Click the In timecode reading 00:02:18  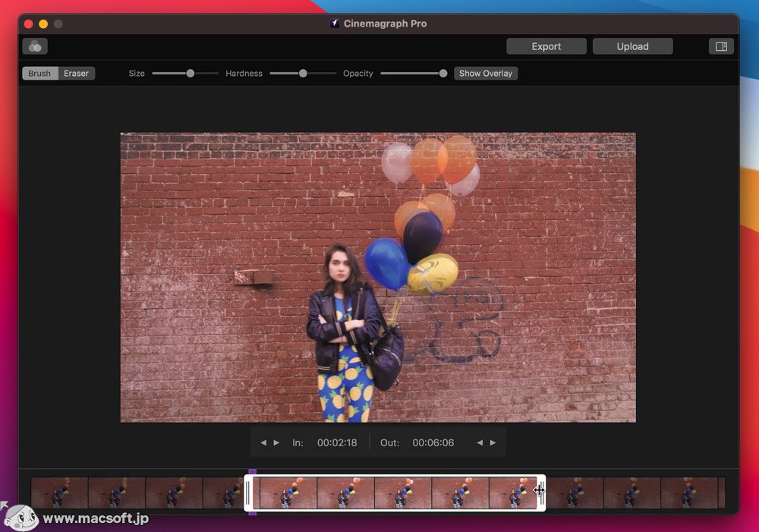(x=337, y=442)
